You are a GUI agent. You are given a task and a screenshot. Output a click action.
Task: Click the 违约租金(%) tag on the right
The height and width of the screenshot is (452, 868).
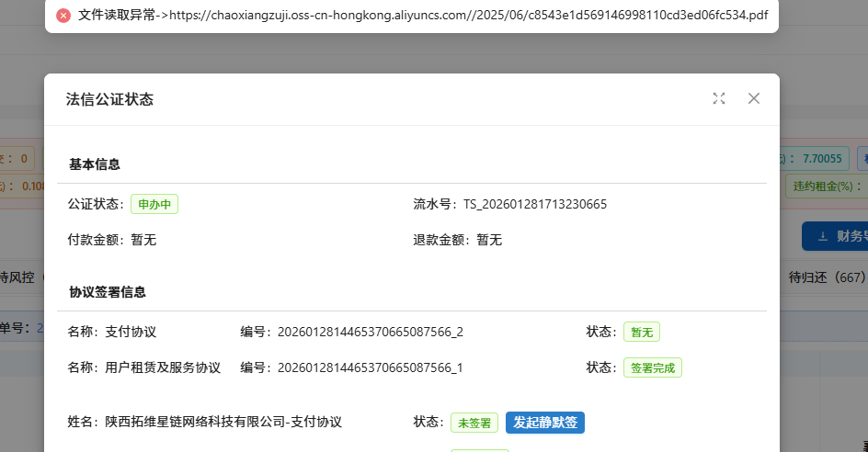826,185
